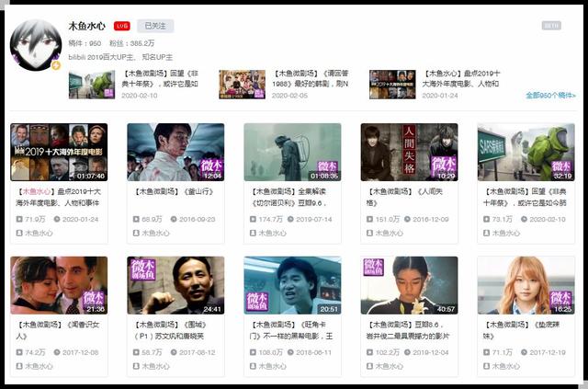Click card title 《围城》(P1)
This screenshot has height=389, width=588.
[171, 330]
